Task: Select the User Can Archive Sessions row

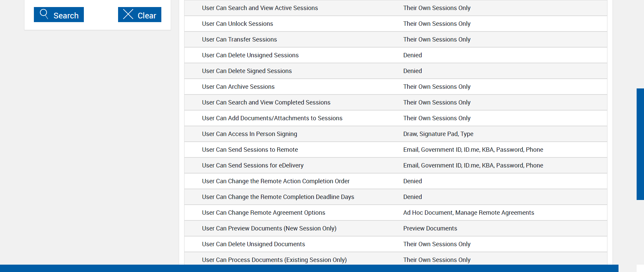Action: 238,87
